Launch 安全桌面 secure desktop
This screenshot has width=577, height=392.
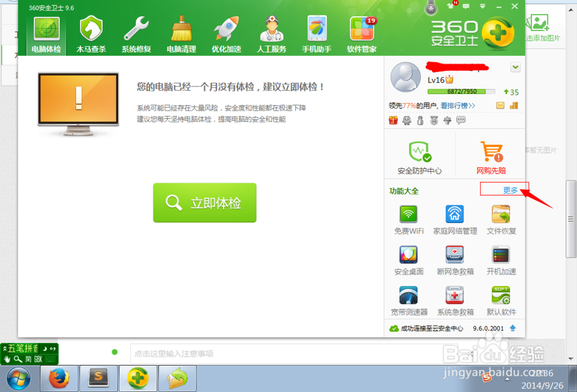click(409, 261)
